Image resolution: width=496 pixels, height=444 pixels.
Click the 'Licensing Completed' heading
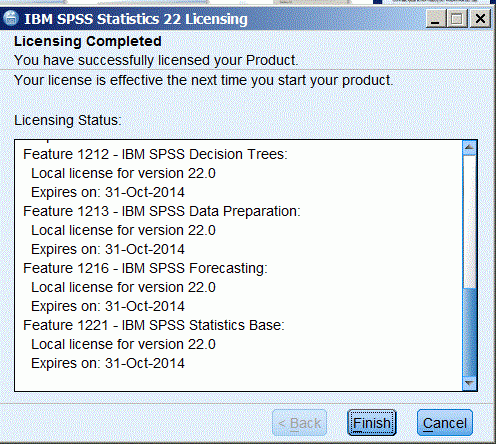tap(88, 42)
